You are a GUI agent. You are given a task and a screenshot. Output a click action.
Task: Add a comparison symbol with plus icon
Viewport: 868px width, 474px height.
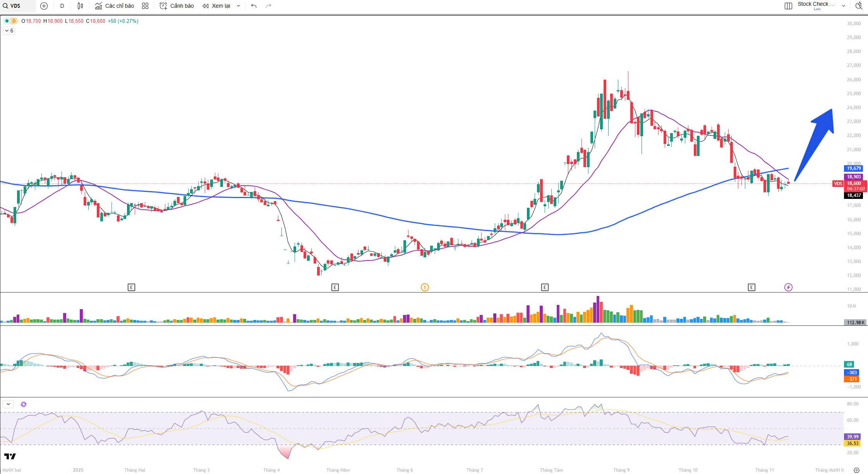pos(44,6)
